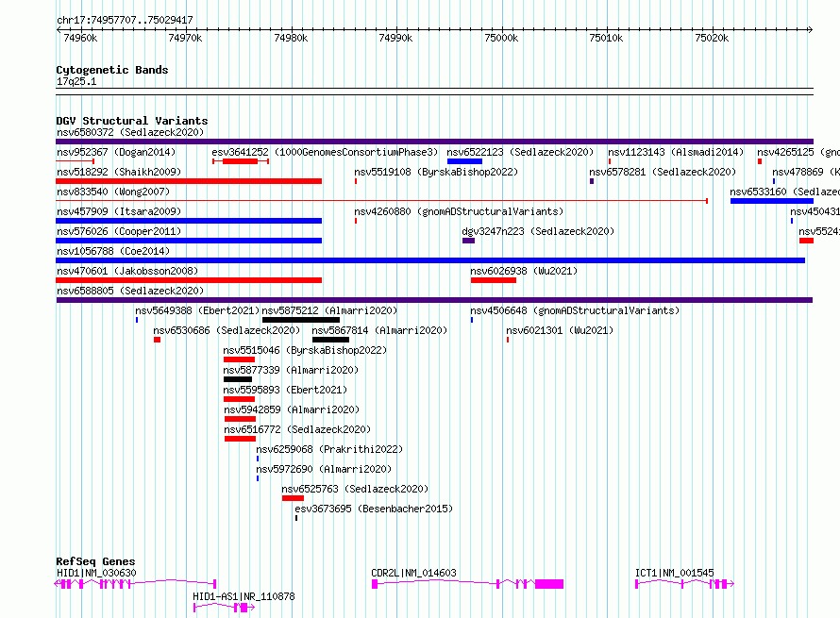Click the nsv6530686 (Sedlazeck2020) label

tap(227, 330)
